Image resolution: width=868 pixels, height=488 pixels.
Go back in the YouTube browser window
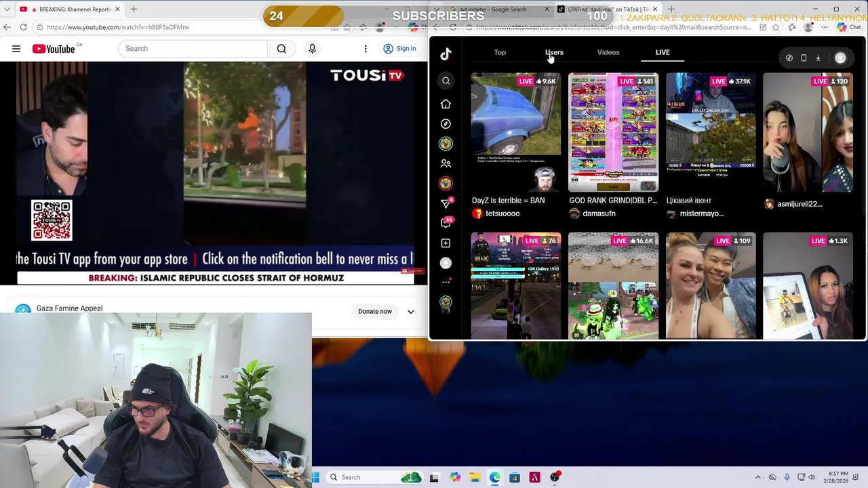pos(7,27)
